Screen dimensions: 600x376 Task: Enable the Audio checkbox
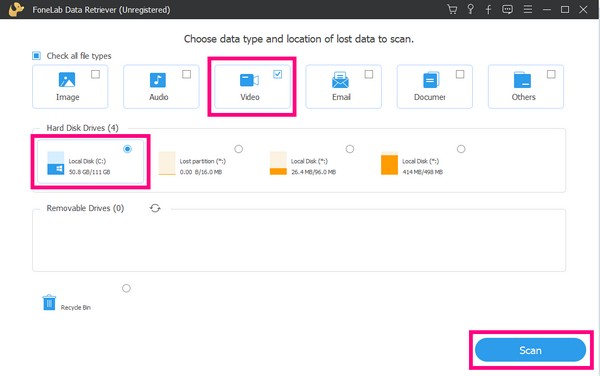(x=186, y=74)
